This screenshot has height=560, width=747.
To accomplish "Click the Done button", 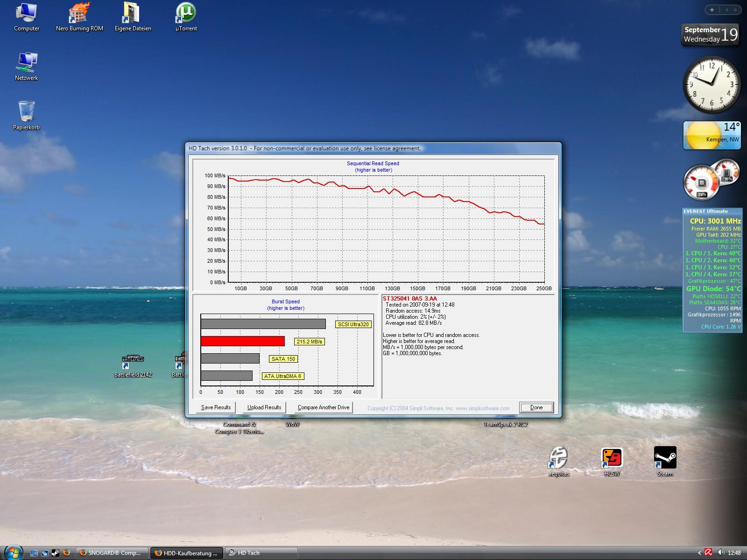I will click(536, 407).
